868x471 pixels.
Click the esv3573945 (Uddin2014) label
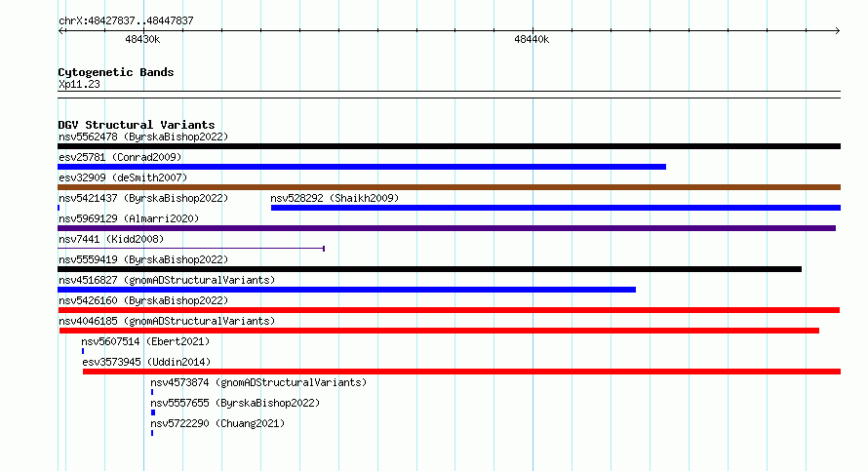[x=146, y=362]
